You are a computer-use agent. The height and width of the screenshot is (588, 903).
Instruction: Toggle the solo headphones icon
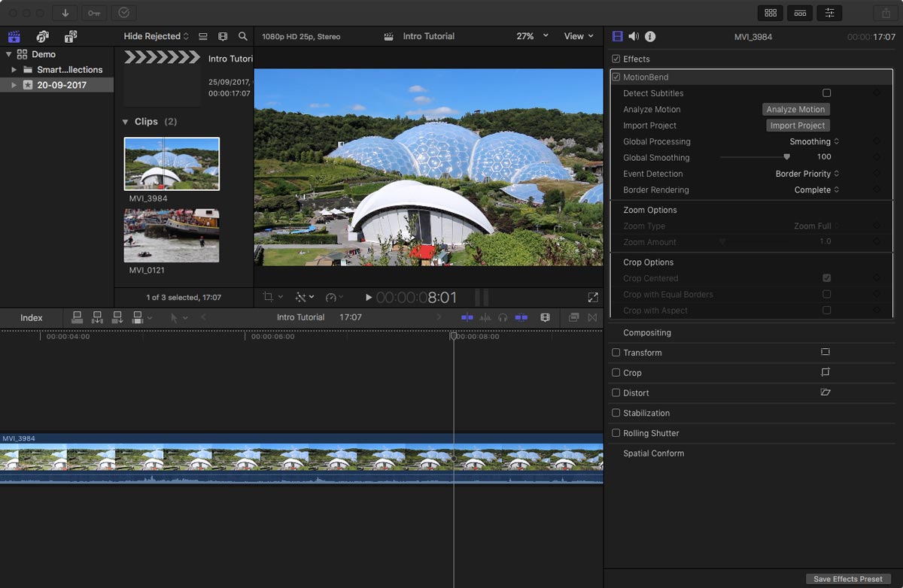pyautogui.click(x=503, y=317)
